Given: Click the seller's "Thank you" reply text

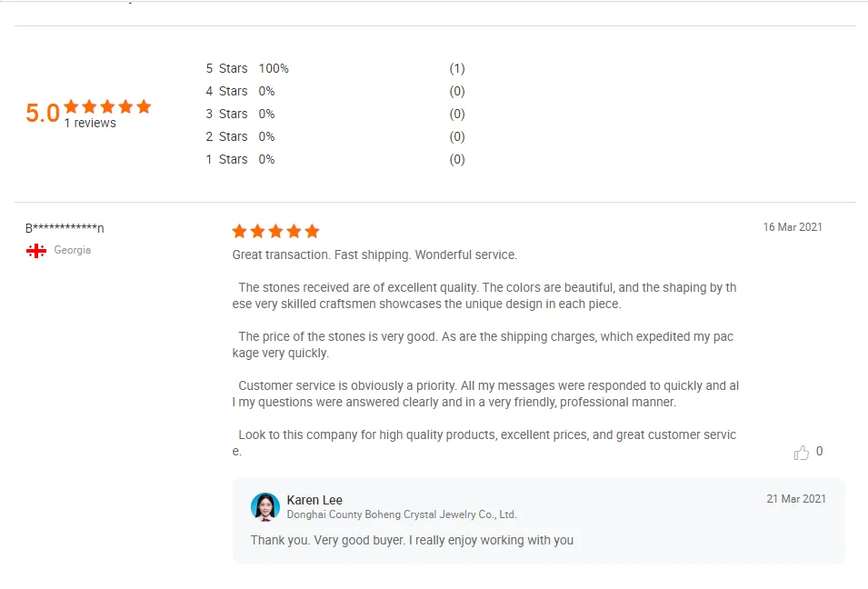Looking at the screenshot, I should (412, 540).
